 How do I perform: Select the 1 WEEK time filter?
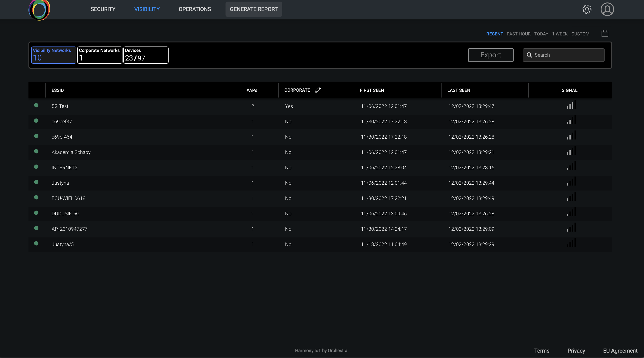(560, 34)
